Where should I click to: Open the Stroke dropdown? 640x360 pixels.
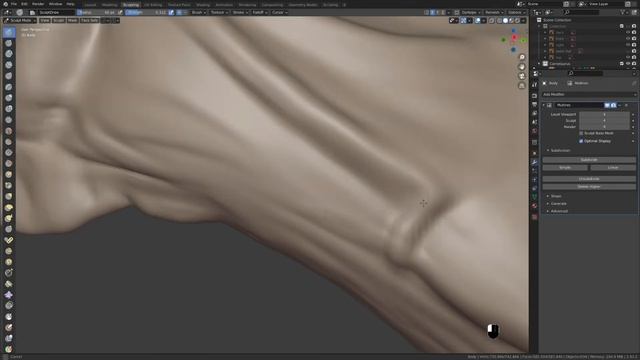[x=240, y=12]
